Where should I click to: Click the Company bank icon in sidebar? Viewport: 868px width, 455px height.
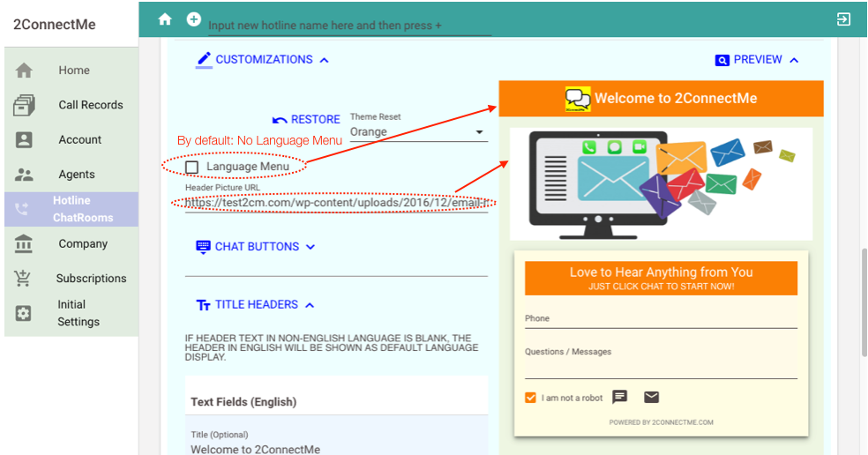(x=24, y=243)
